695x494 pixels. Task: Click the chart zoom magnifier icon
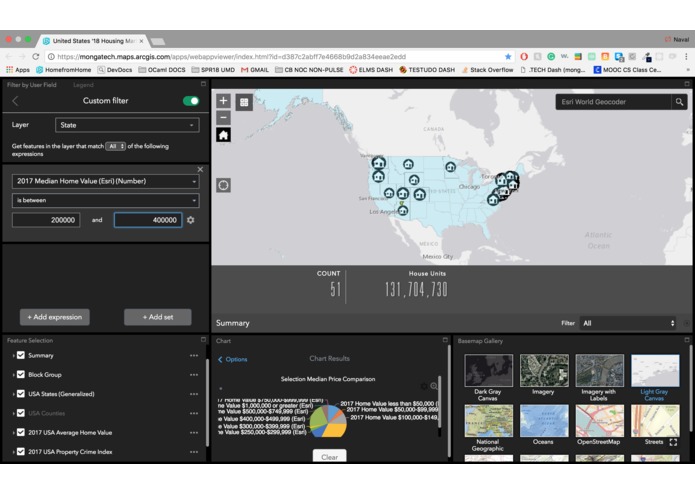(x=434, y=386)
